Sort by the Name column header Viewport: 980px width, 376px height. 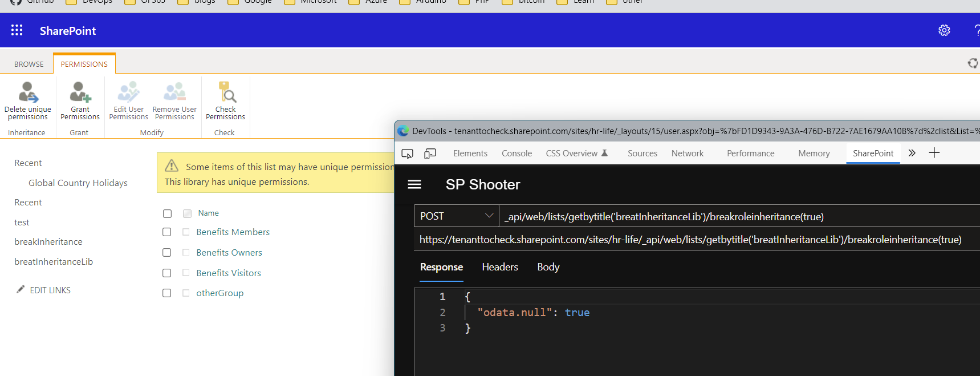pyautogui.click(x=209, y=213)
